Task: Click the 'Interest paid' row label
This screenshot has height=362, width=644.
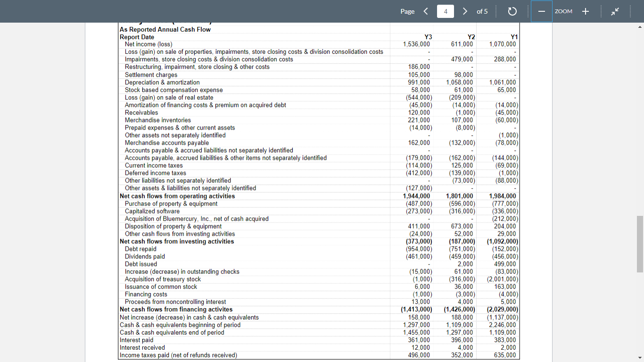Action: 137,340
